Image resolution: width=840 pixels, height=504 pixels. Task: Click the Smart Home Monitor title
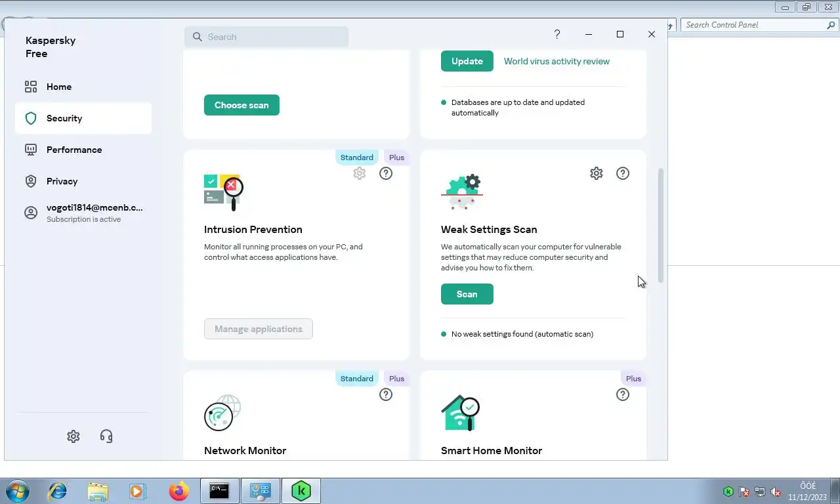click(492, 451)
